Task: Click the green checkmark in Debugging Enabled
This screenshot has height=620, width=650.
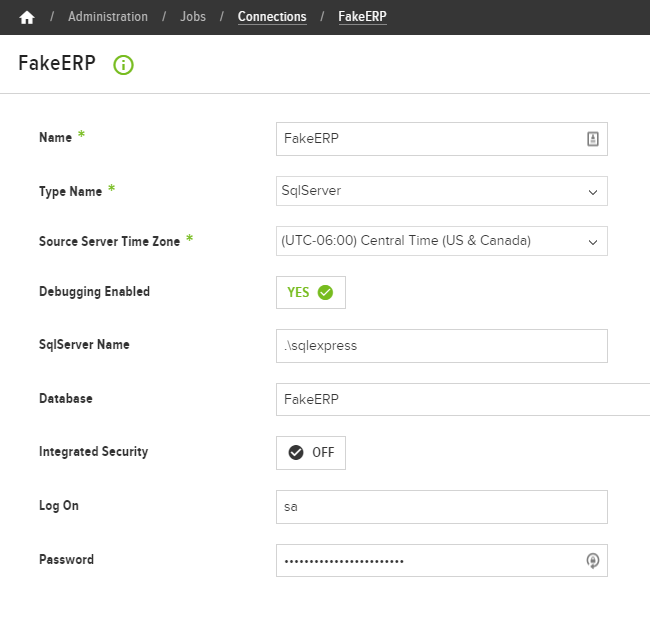Action: pos(325,292)
